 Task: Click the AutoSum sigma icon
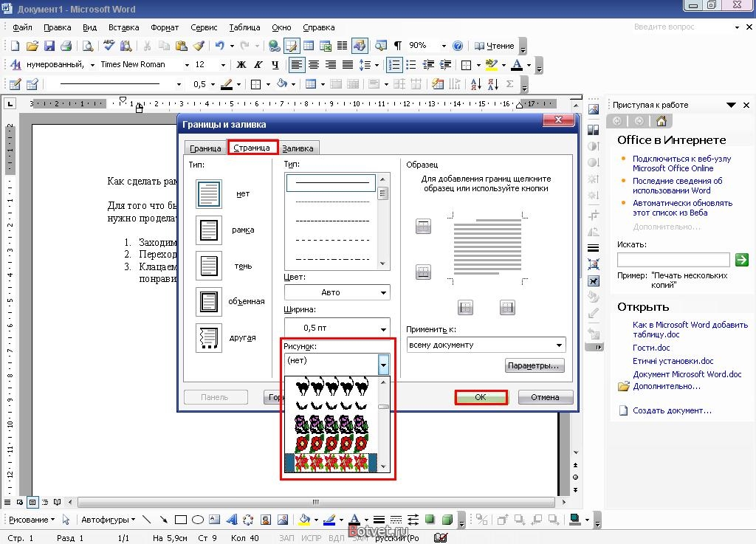509,84
